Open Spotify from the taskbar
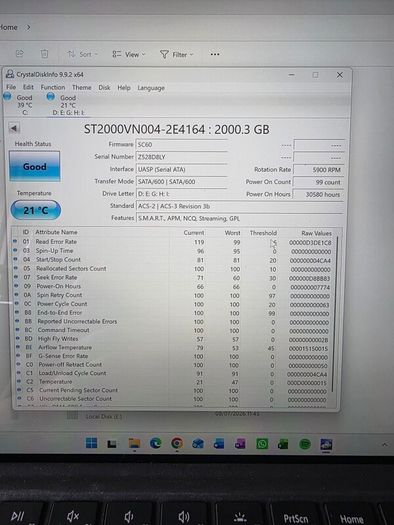Image resolution: width=394 pixels, height=525 pixels. click(x=305, y=444)
